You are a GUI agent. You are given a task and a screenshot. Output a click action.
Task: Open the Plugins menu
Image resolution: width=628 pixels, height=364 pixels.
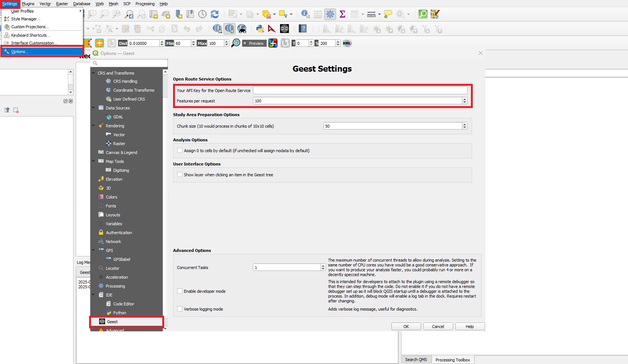28,4
